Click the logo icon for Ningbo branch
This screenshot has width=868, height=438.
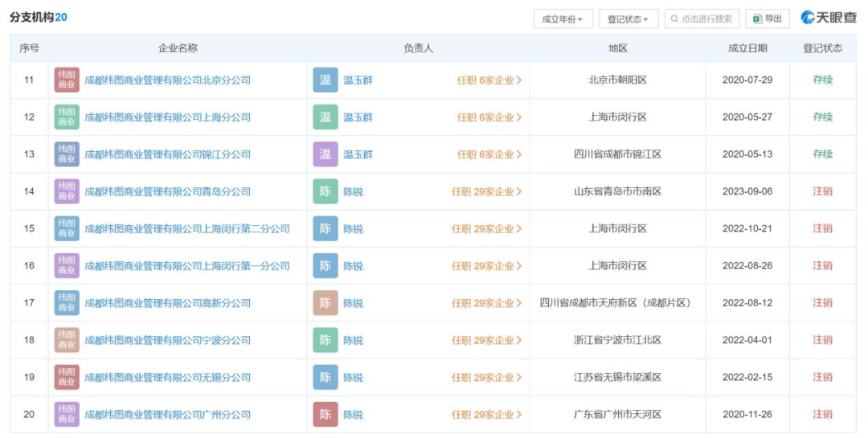point(67,340)
